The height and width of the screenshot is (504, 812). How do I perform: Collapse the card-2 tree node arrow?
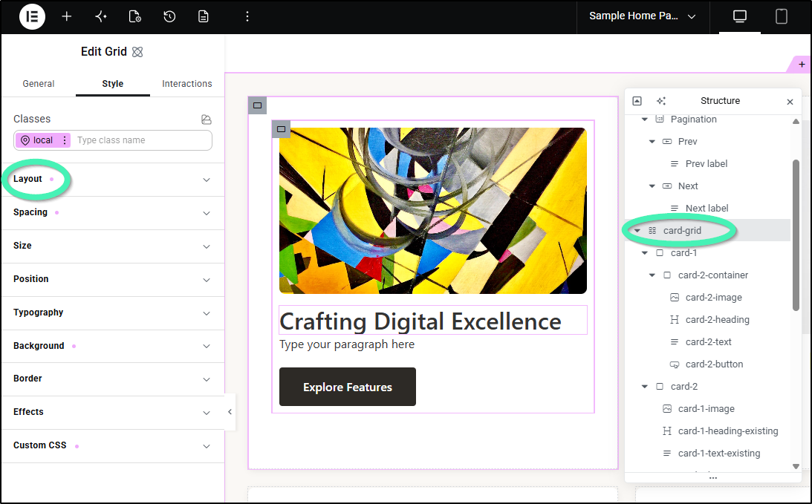click(x=645, y=387)
